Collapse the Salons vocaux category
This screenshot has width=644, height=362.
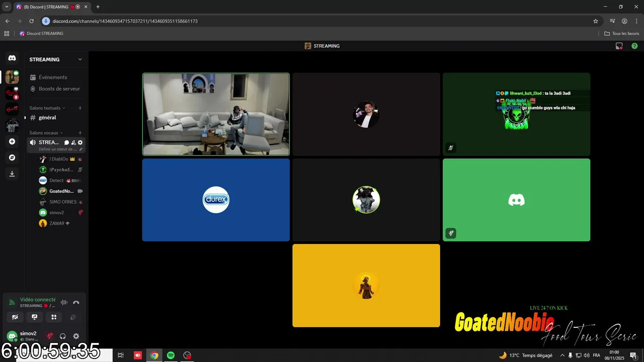pyautogui.click(x=46, y=133)
